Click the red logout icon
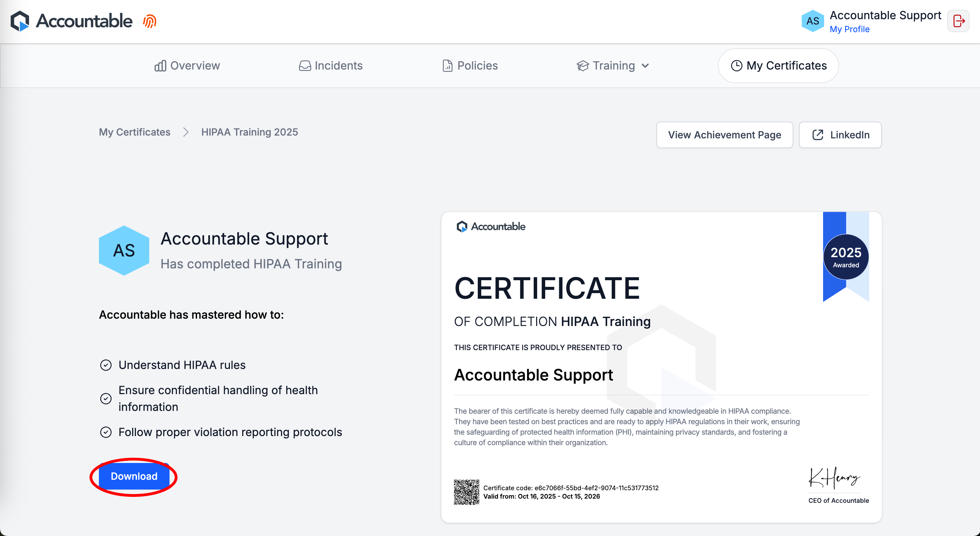Screen dimensions: 980x536 958,21
